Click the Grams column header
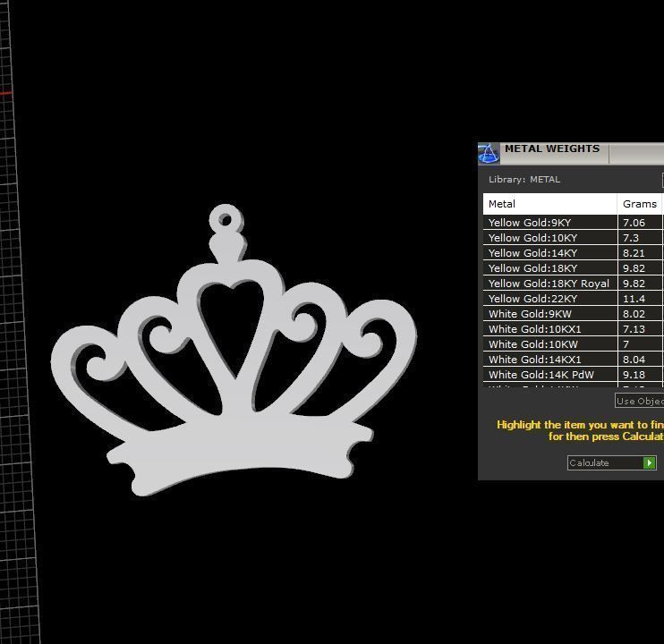 coord(640,204)
